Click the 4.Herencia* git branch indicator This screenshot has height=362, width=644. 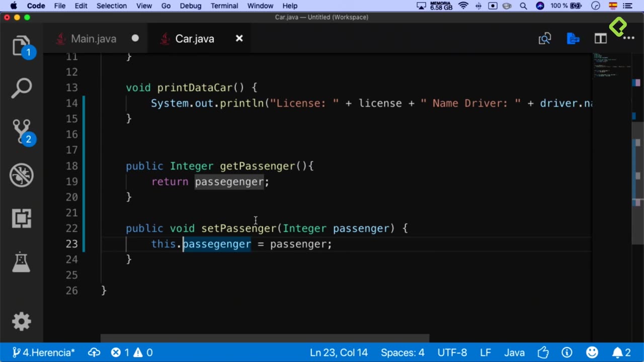(x=43, y=352)
